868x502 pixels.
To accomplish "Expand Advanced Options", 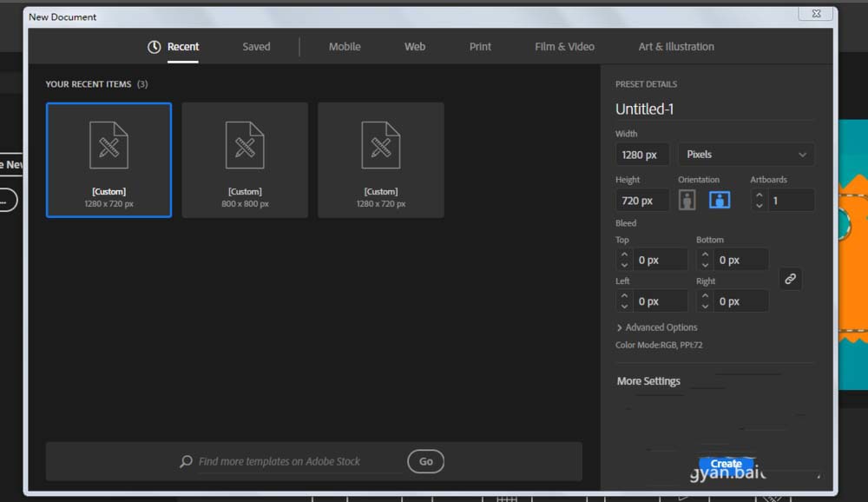I will [656, 327].
